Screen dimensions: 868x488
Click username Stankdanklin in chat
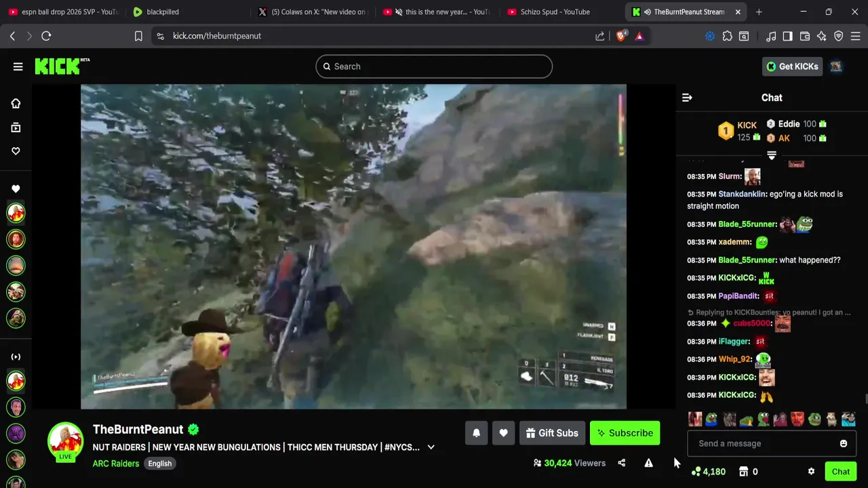pos(742,194)
